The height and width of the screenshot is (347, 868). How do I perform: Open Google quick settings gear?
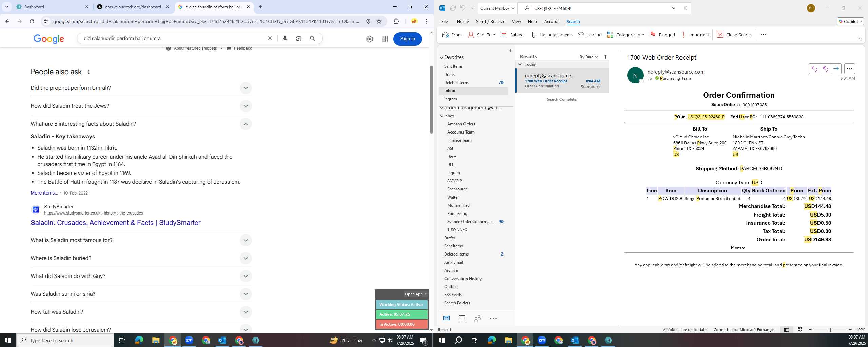coord(370,39)
